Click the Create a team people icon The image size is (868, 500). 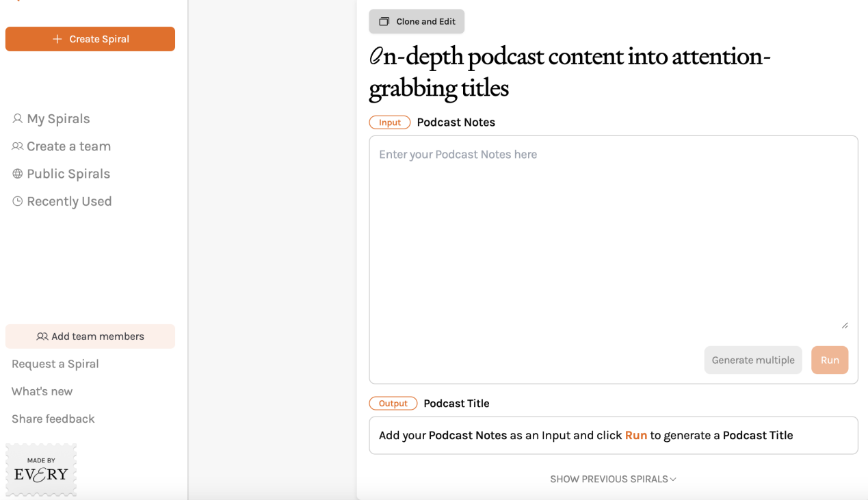(18, 146)
